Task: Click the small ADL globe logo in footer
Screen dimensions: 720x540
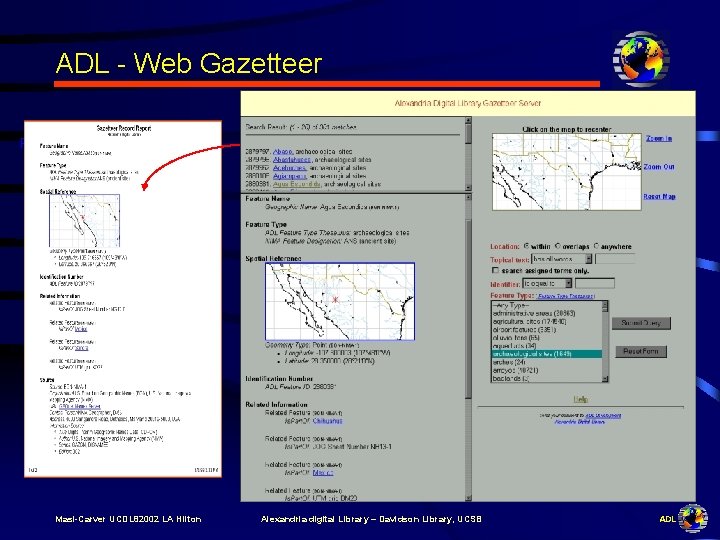Action: point(693,518)
